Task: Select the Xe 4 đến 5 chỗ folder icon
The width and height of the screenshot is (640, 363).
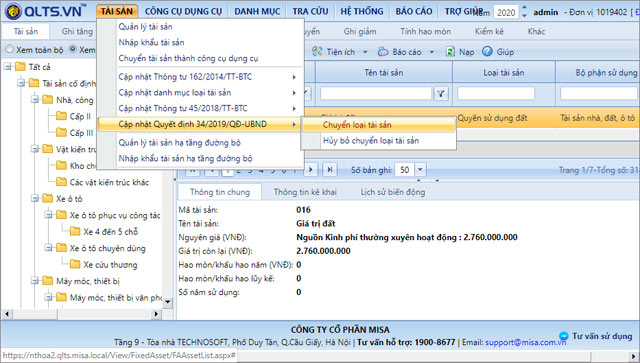Action: [x=75, y=232]
